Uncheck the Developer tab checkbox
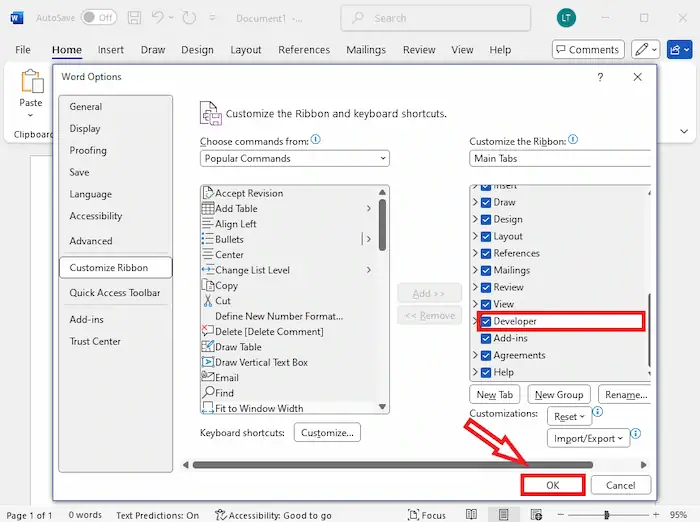 coord(486,322)
